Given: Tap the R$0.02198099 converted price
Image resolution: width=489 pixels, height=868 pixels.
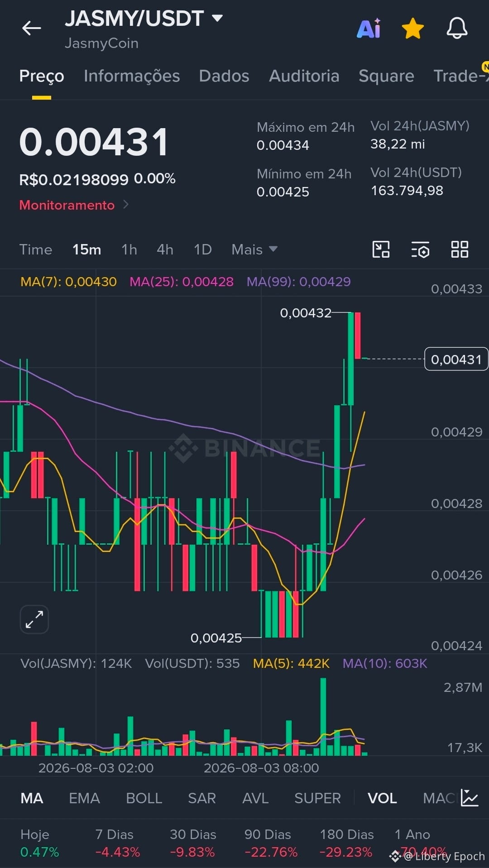Looking at the screenshot, I should pos(74,180).
